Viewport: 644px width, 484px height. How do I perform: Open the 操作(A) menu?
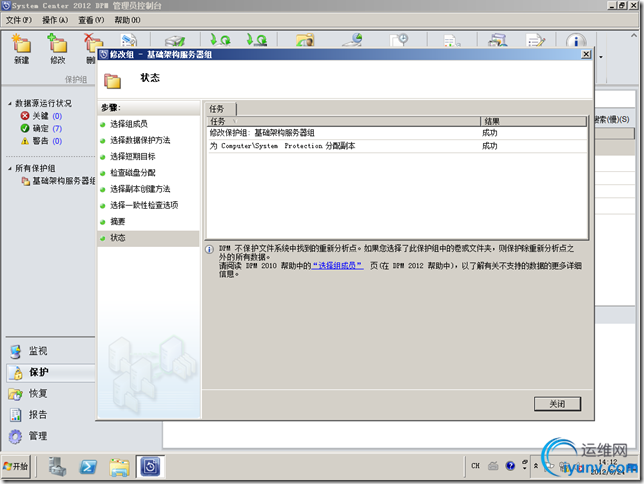(55, 20)
